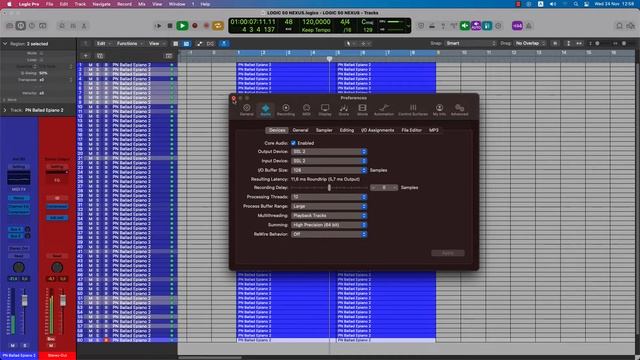
Task: Open I/O Buffer Size dropdown
Action: point(329,170)
